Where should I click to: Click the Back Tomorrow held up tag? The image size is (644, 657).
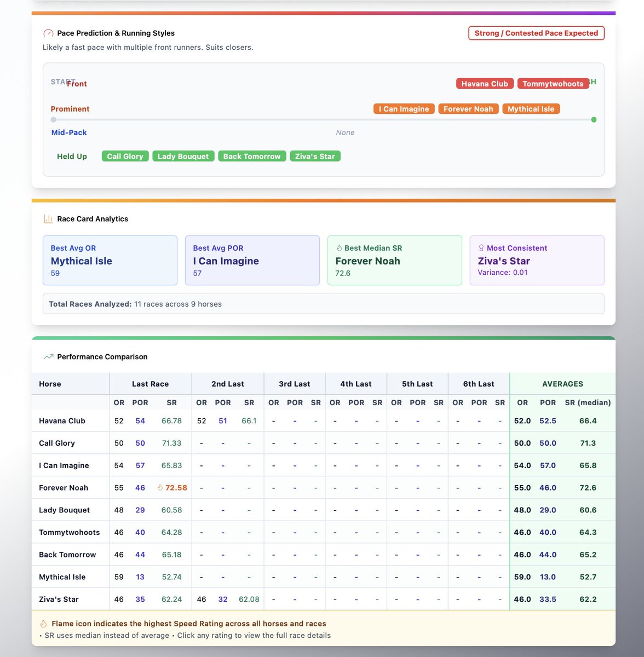click(x=252, y=157)
